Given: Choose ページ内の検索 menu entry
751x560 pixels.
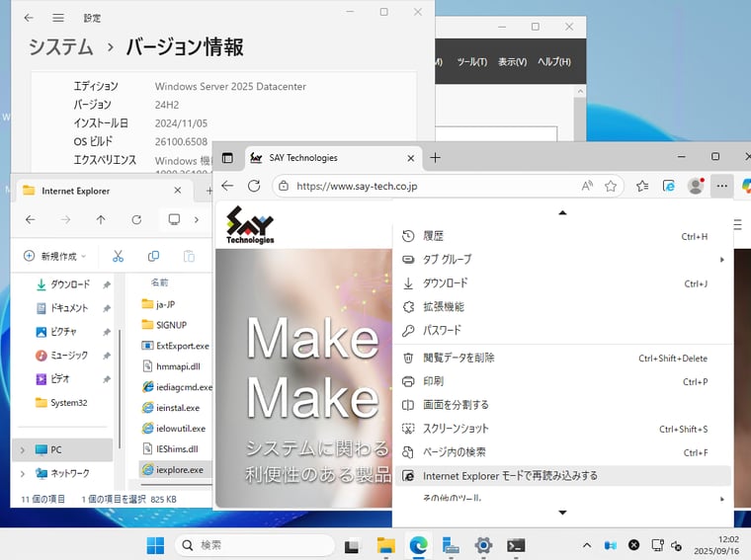Looking at the screenshot, I should 563,452.
